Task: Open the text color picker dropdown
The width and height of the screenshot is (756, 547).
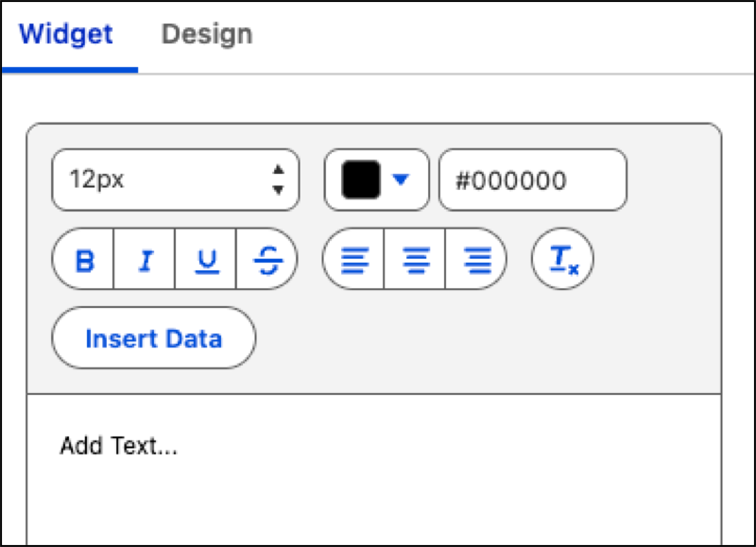Action: [401, 179]
